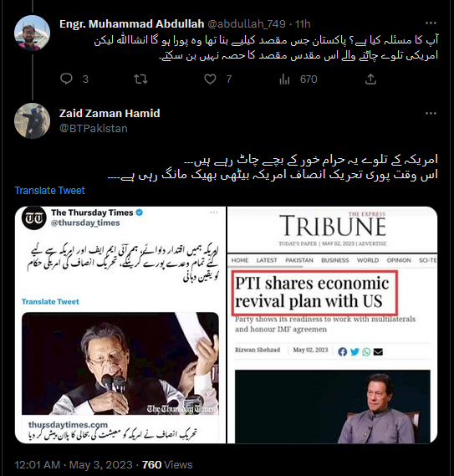Like Engr. Muhammad Abdullah's tweet

(210, 79)
